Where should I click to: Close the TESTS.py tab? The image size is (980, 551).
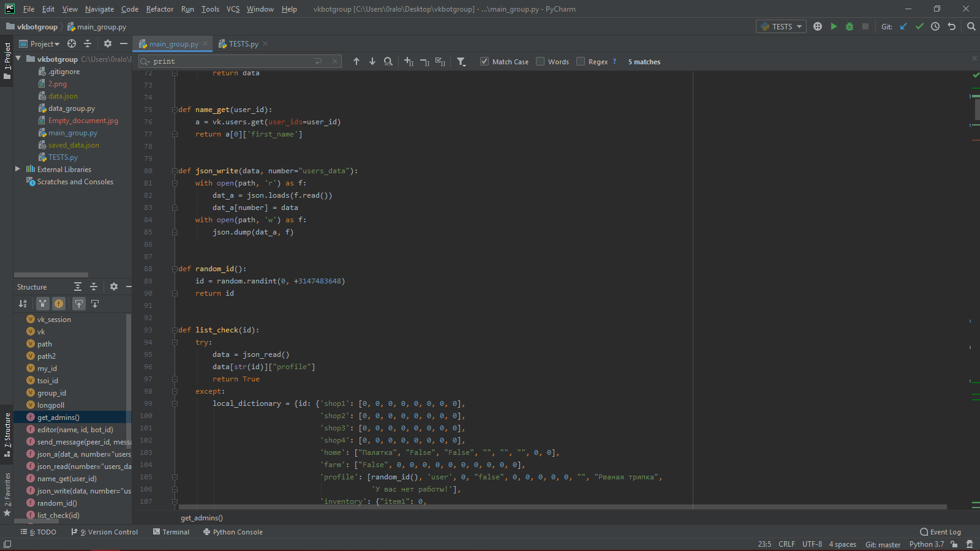(x=265, y=43)
